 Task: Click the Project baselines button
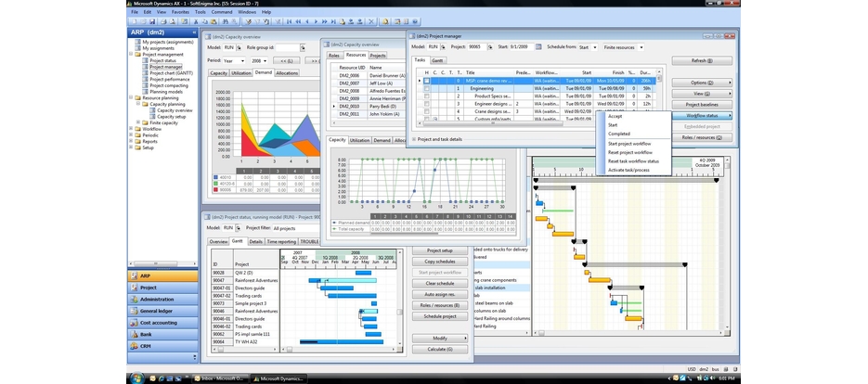click(702, 105)
